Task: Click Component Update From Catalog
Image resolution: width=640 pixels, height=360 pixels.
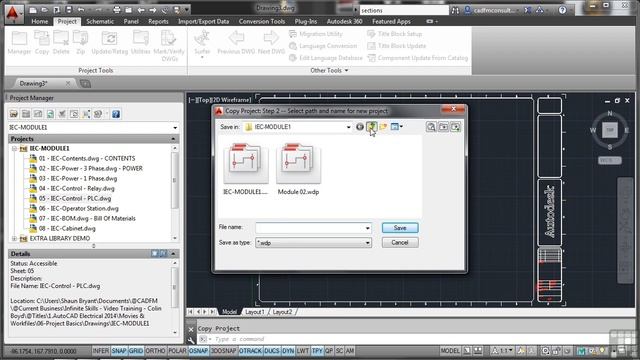Action: click(x=418, y=58)
